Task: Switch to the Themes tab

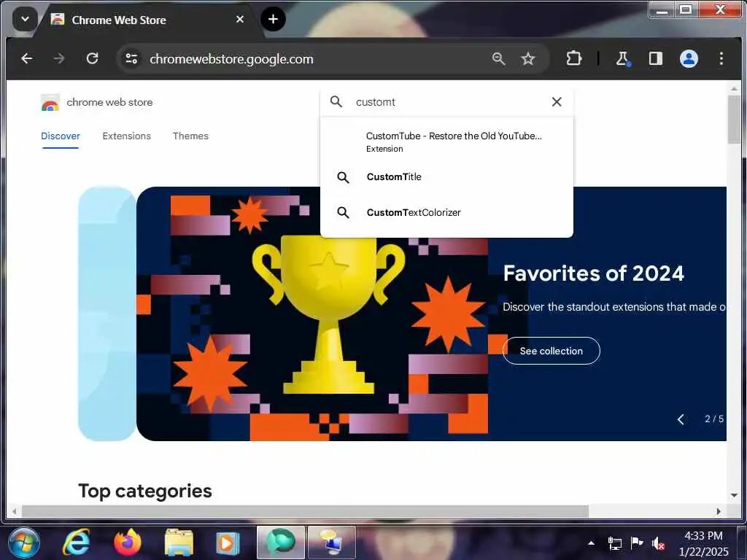Action: pyautogui.click(x=190, y=136)
